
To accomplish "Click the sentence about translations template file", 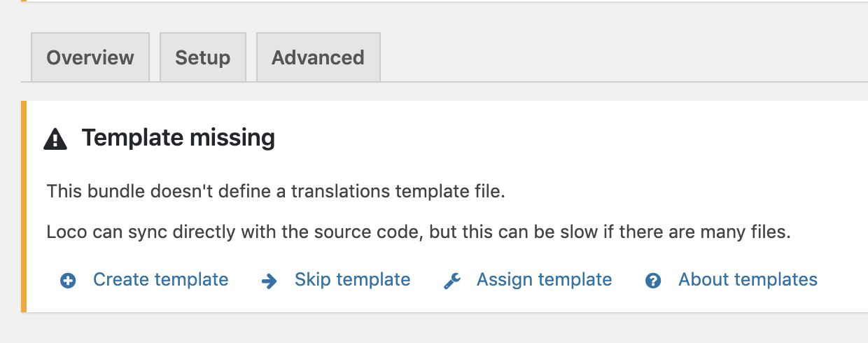I will [x=275, y=192].
